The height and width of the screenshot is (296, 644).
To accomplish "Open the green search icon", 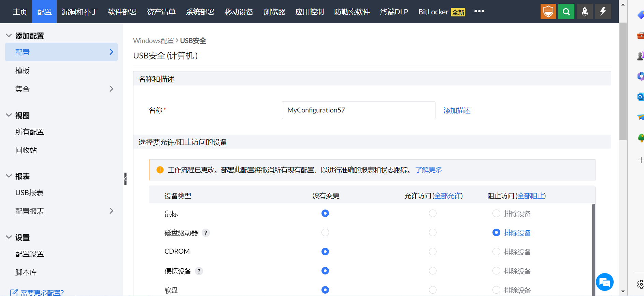I will coord(566,12).
